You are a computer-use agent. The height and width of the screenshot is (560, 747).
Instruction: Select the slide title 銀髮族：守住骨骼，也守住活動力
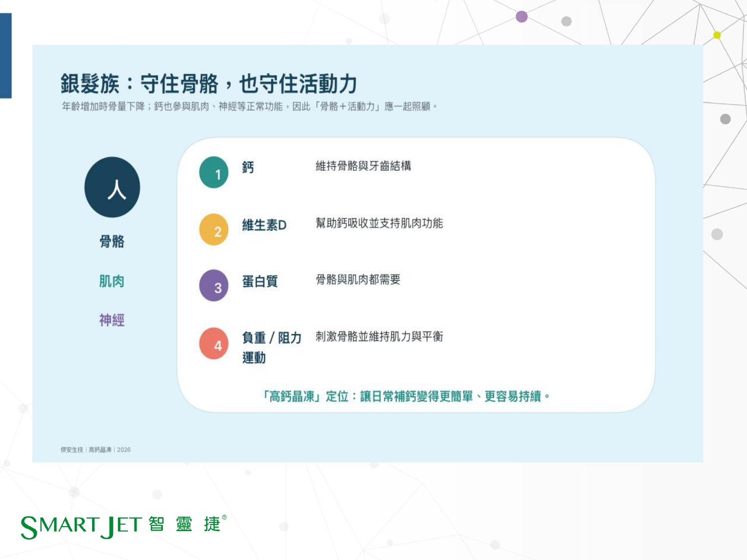point(209,84)
